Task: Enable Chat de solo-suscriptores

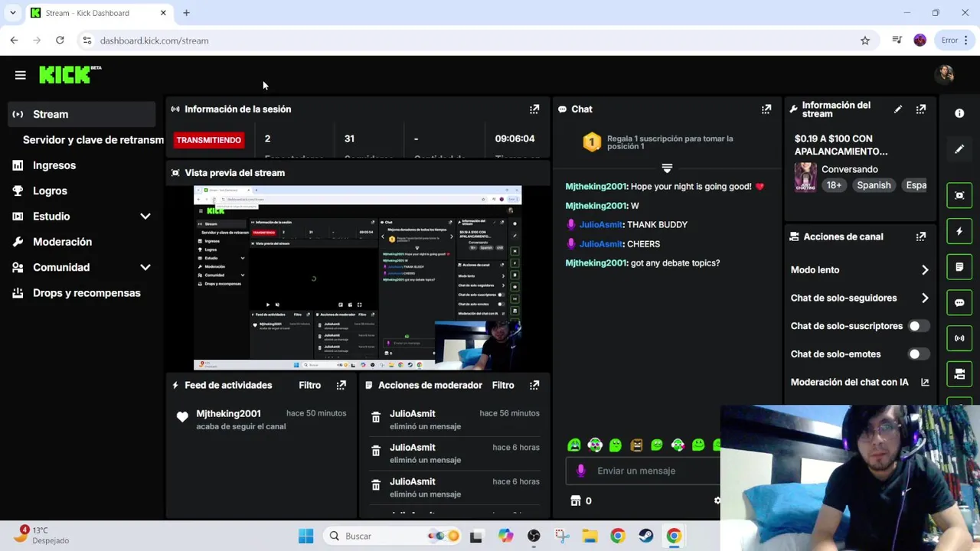Action: (x=917, y=326)
